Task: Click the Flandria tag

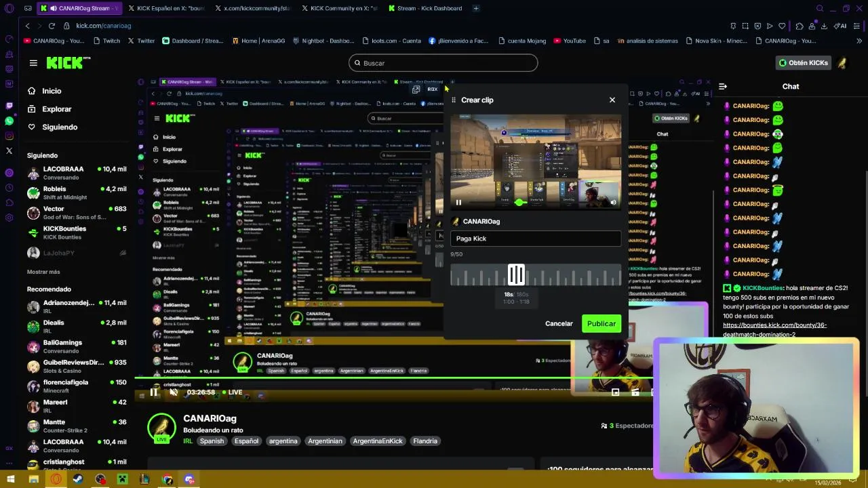Action: [425, 441]
